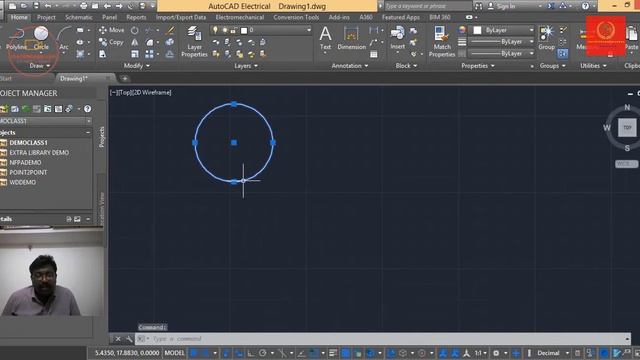Open the 1:1 annotation scale dropdown
The height and width of the screenshot is (360, 640).
coord(485,353)
